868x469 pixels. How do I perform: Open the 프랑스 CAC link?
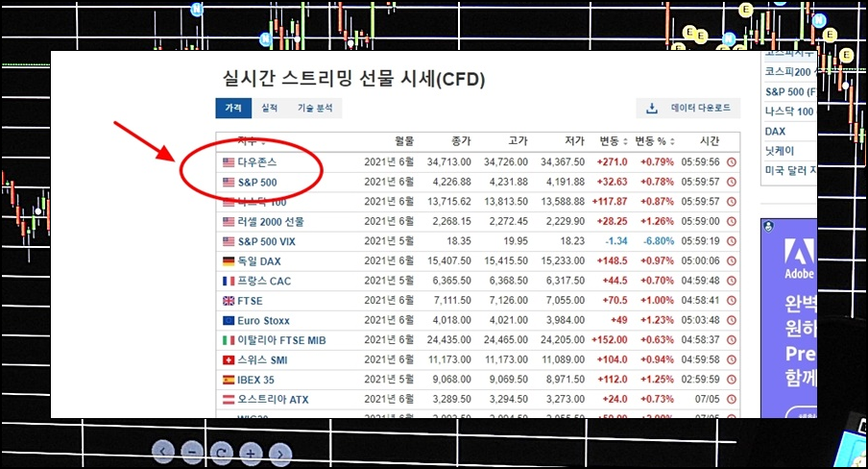click(264, 281)
